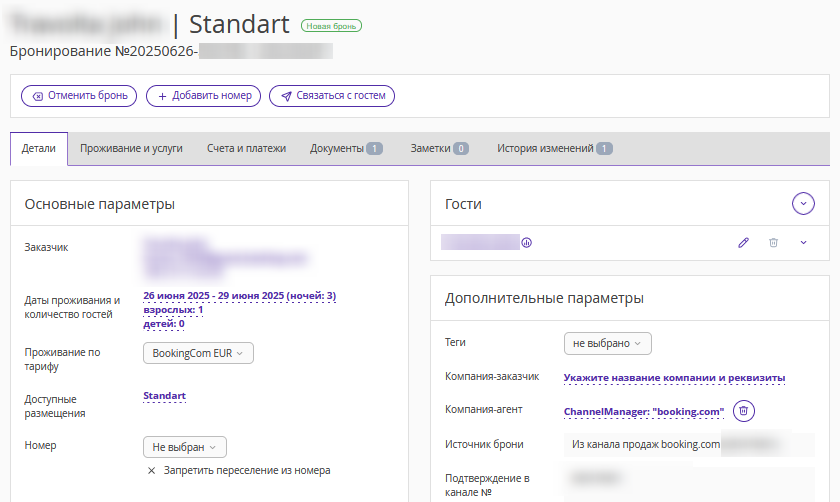Screen dimensions: 840x502
Task: Collapse the Гости panel with circled chevron
Action: click(803, 204)
